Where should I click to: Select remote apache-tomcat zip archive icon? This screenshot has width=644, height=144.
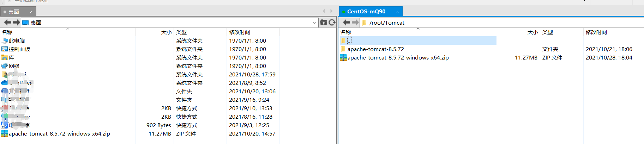click(343, 58)
